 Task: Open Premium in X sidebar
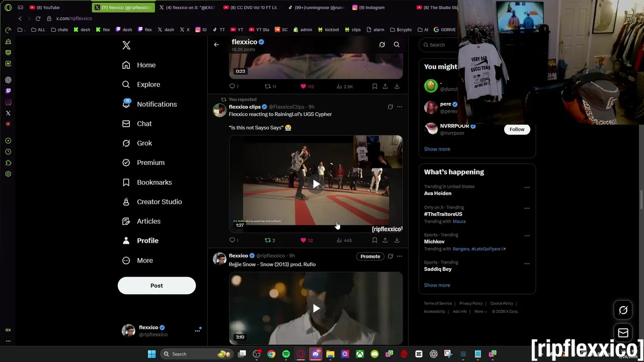pos(143,162)
